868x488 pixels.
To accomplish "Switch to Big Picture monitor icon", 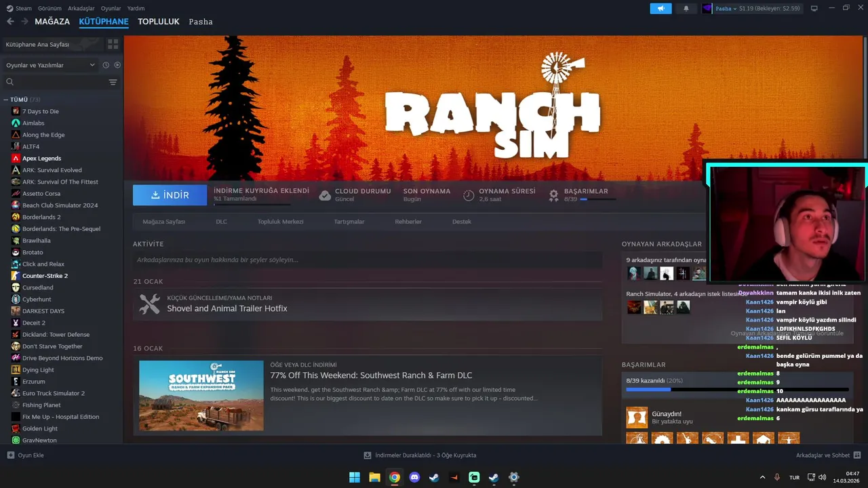I will pyautogui.click(x=814, y=8).
